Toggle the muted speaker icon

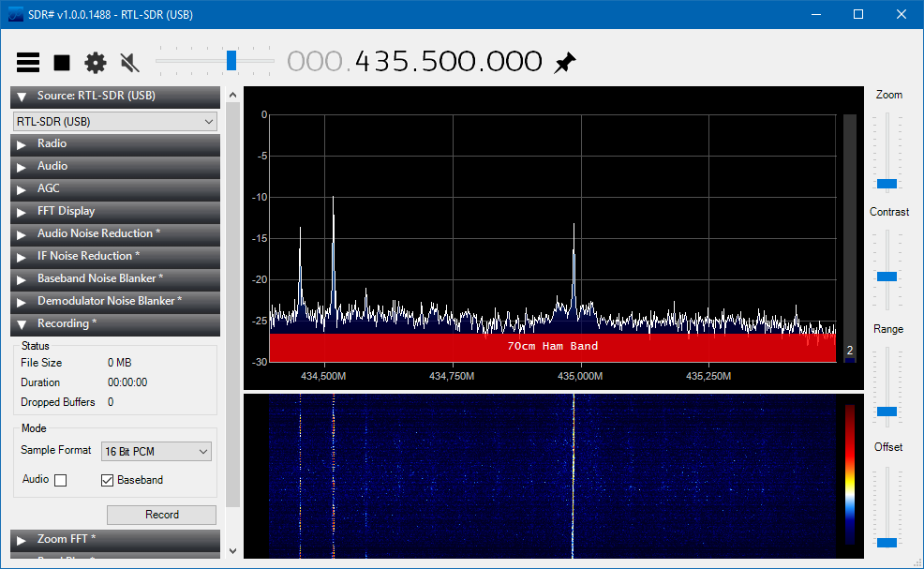pos(129,63)
